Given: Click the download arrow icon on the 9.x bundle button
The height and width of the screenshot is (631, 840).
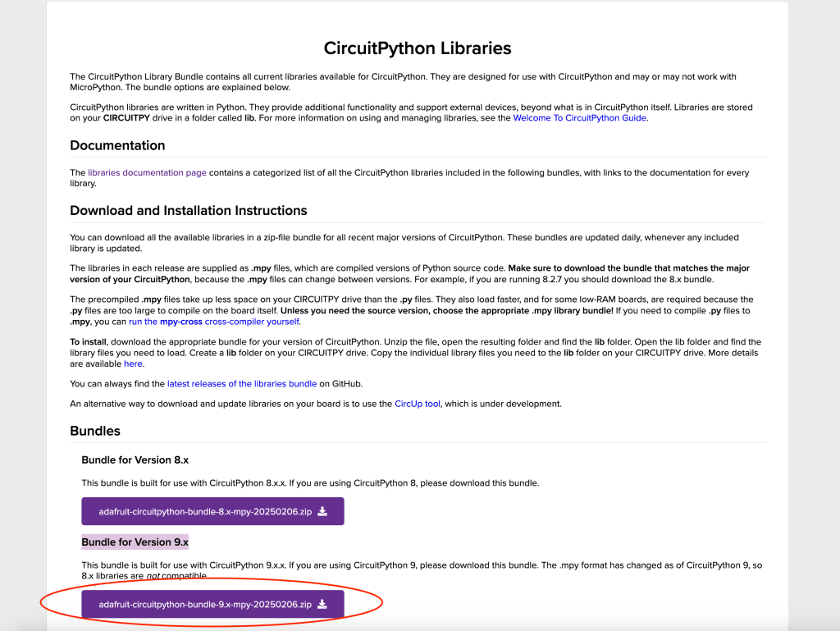Looking at the screenshot, I should (322, 605).
